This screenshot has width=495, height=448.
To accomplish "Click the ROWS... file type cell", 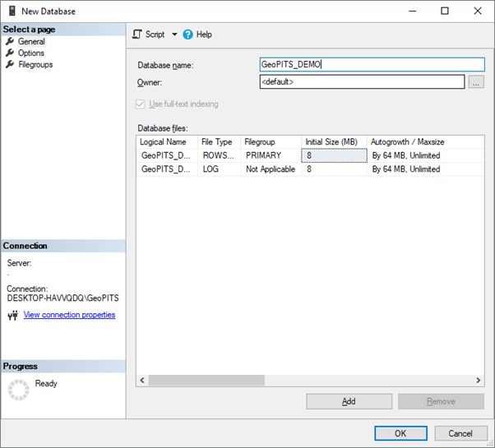I will pyautogui.click(x=219, y=155).
